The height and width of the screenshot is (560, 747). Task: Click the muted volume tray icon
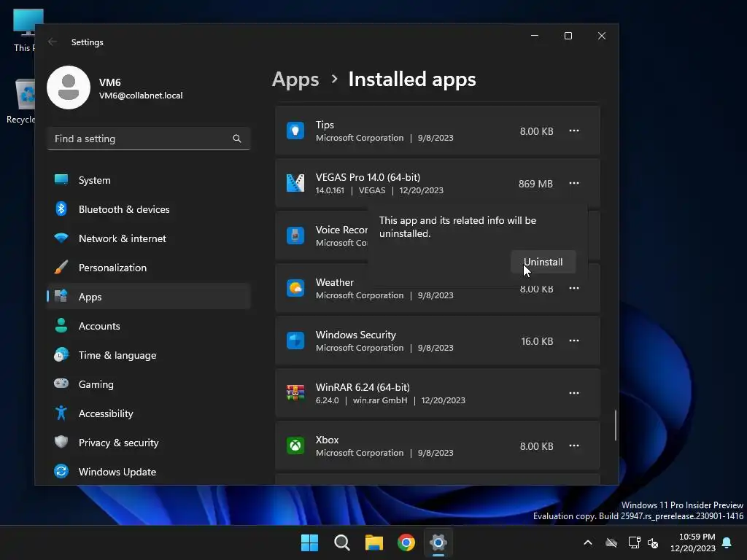(x=653, y=542)
